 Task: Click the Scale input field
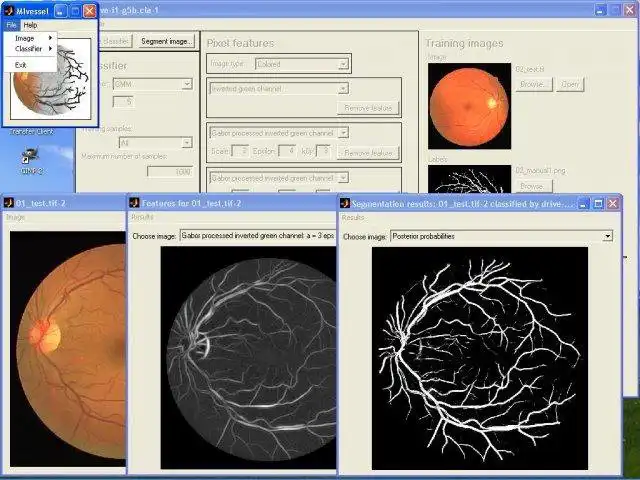click(240, 151)
